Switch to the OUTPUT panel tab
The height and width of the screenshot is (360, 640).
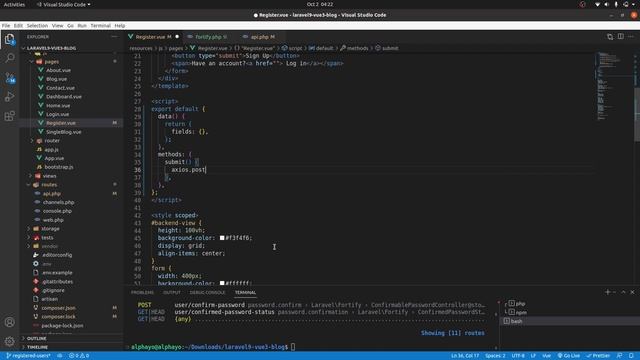171,292
